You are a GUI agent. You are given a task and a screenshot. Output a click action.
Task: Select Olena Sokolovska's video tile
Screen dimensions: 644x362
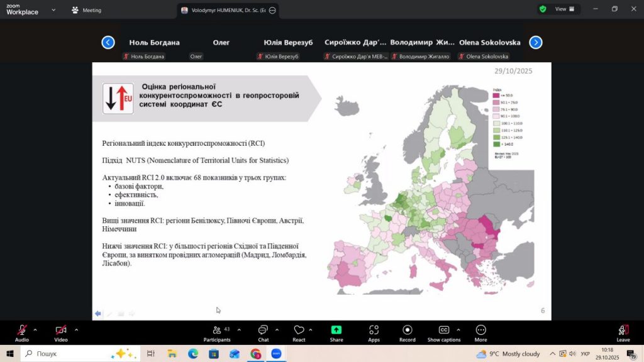pyautogui.click(x=489, y=43)
